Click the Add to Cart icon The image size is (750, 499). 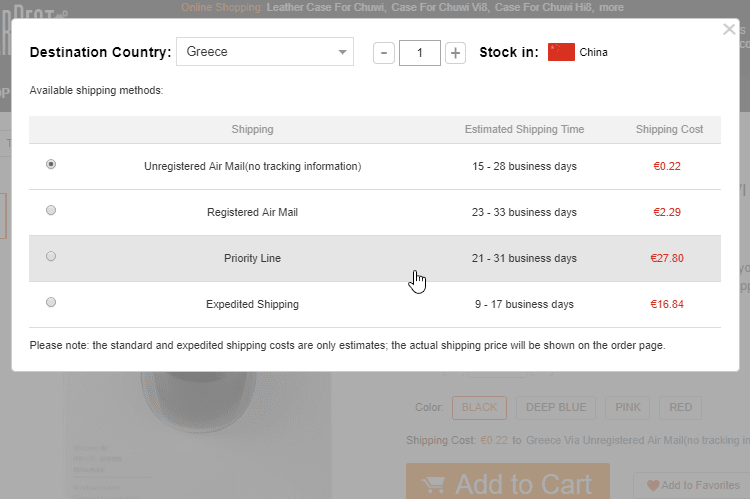click(433, 485)
